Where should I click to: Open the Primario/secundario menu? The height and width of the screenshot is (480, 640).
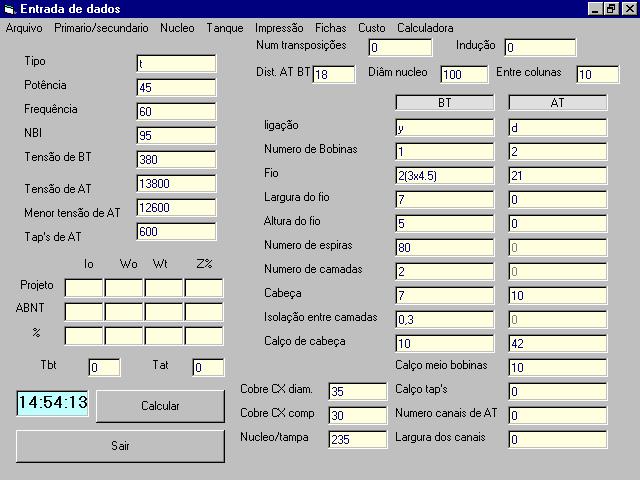point(101,28)
